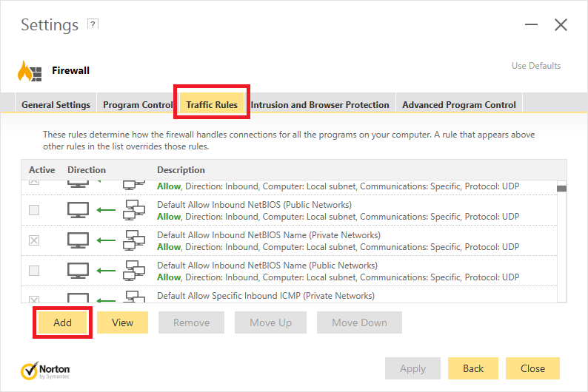
Task: Click the rules list vertical scrollbar thumb
Action: tap(561, 189)
